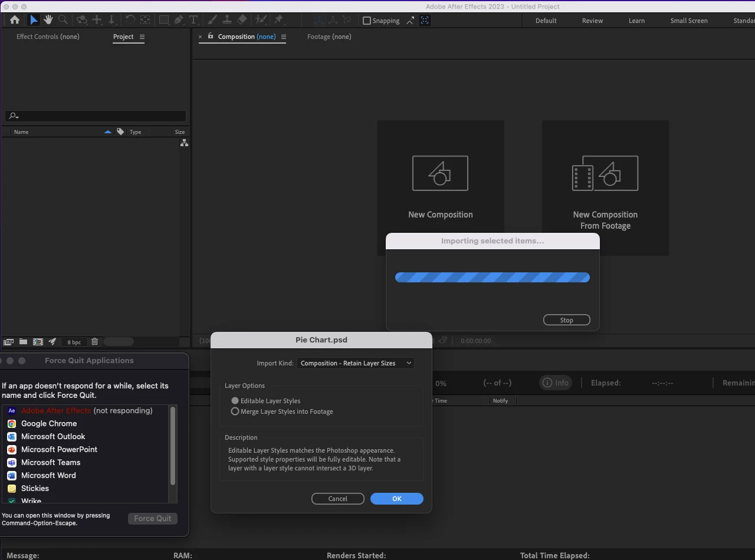Image resolution: width=755 pixels, height=560 pixels.
Task: Click the new composition icon in Project footer
Action: (x=38, y=342)
